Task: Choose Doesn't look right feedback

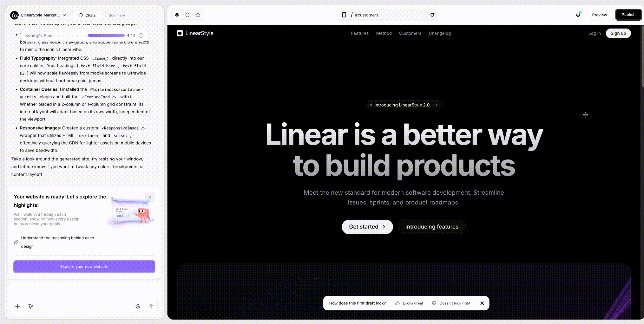Action: tap(451, 303)
